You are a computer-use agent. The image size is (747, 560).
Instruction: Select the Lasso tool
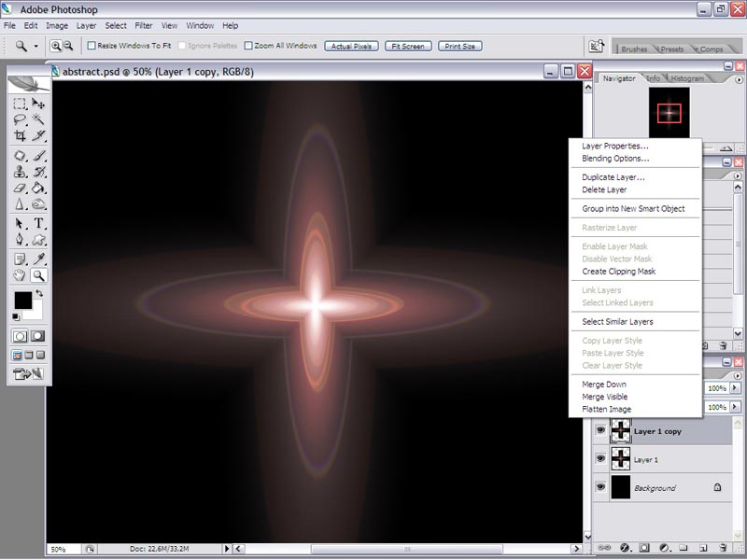20,119
